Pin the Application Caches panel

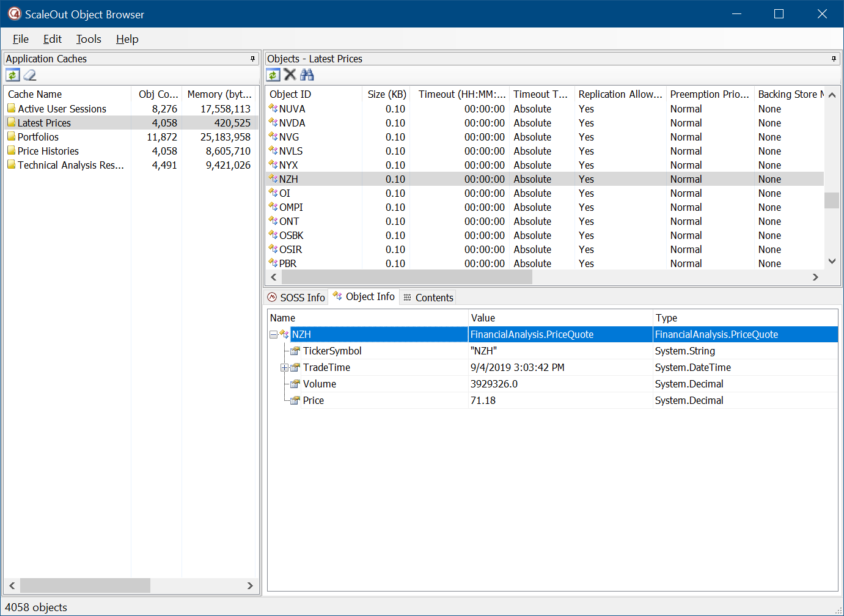coord(252,59)
